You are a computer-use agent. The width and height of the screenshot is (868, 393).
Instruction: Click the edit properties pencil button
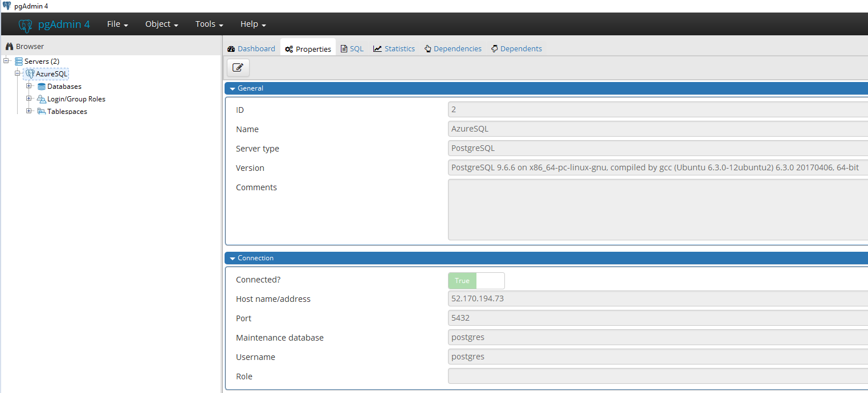238,68
